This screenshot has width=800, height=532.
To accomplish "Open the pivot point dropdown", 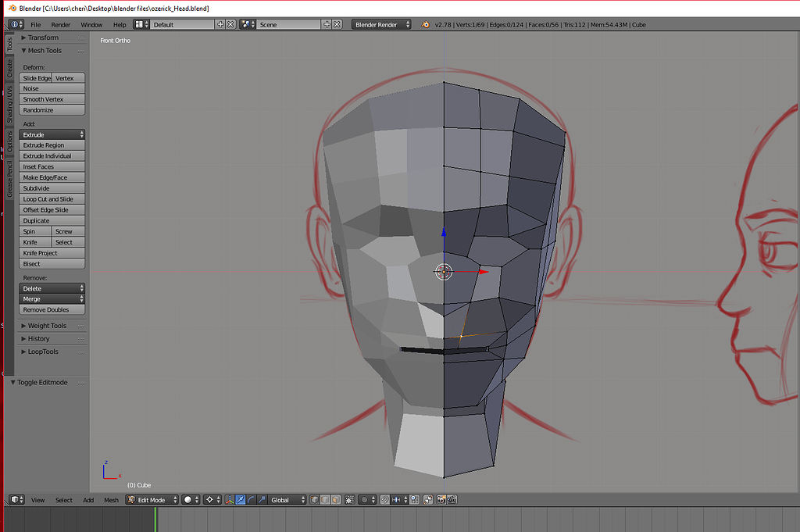I will coord(212,500).
